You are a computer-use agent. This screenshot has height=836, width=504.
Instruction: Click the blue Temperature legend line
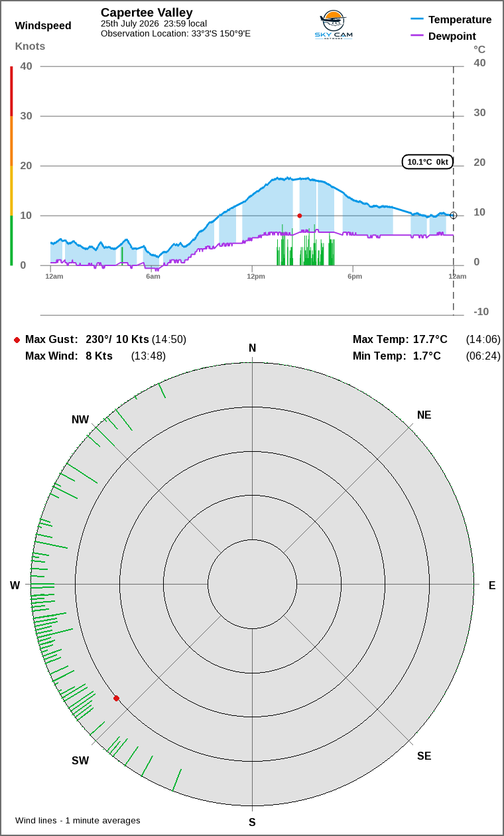pos(417,19)
